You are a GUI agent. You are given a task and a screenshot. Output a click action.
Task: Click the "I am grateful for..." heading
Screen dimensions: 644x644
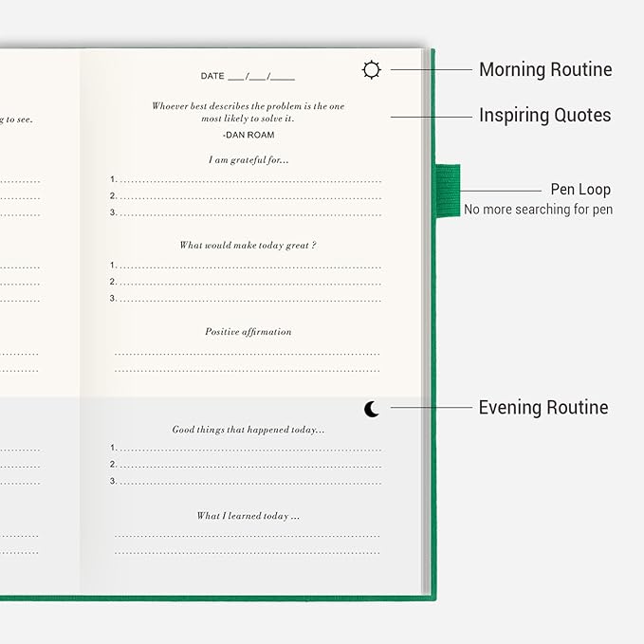point(248,160)
